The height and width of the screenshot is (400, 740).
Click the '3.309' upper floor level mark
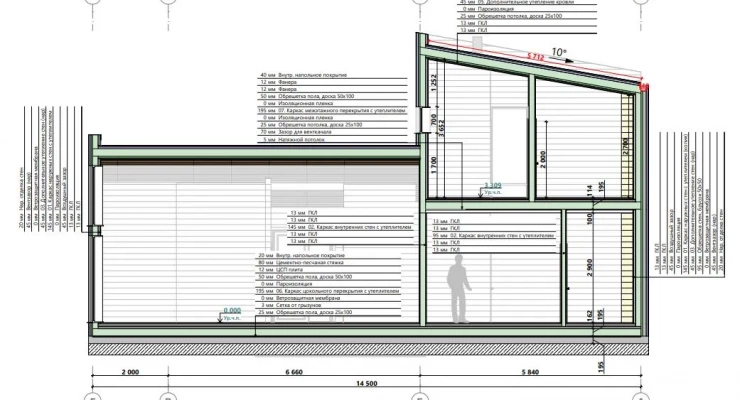click(493, 186)
